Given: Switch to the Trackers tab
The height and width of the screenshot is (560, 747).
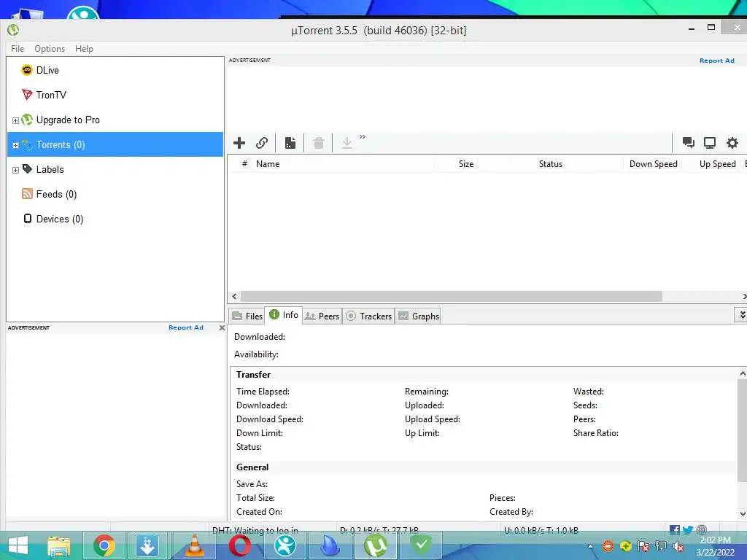Looking at the screenshot, I should coord(368,316).
